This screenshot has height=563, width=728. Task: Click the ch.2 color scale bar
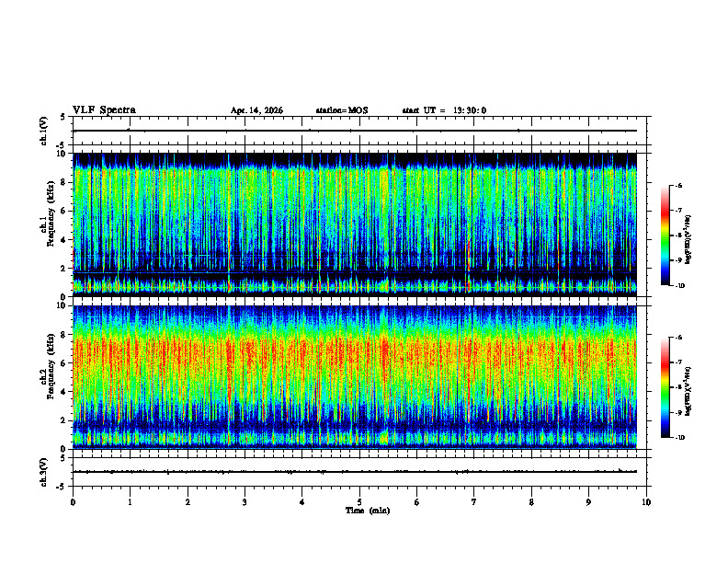click(x=665, y=387)
